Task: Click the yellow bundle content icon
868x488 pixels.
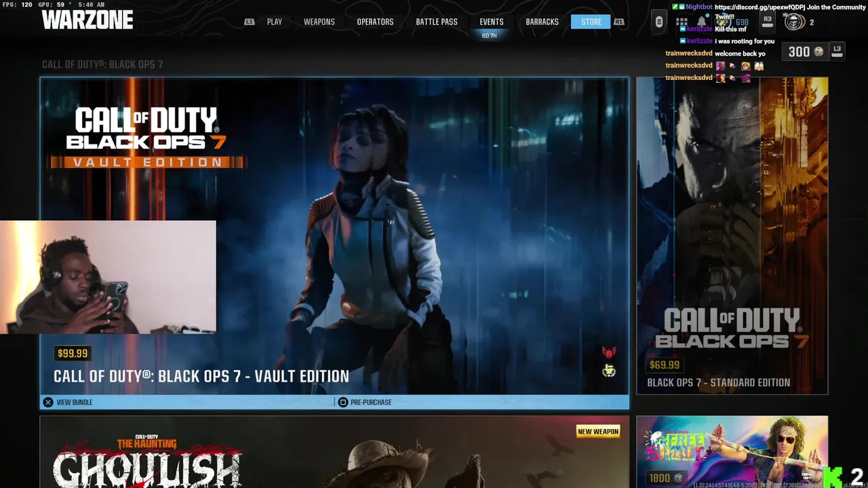Action: click(x=609, y=370)
